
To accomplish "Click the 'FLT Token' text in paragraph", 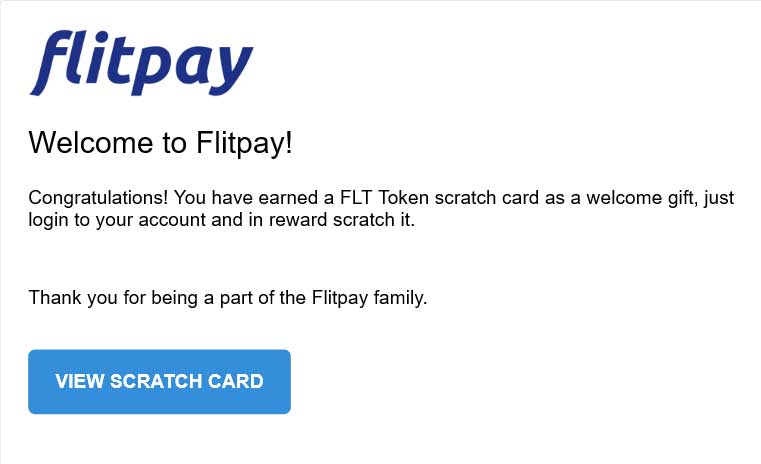I will (x=384, y=198).
